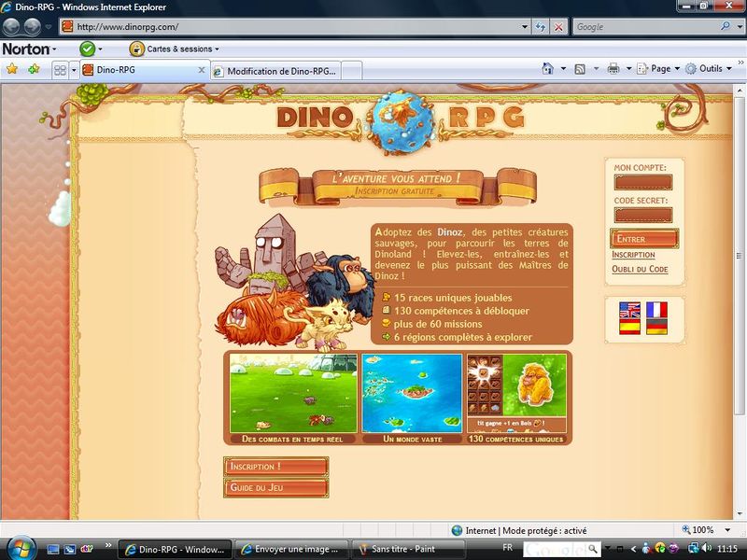
Task: Click the Mon Compte input field
Action: point(643,182)
